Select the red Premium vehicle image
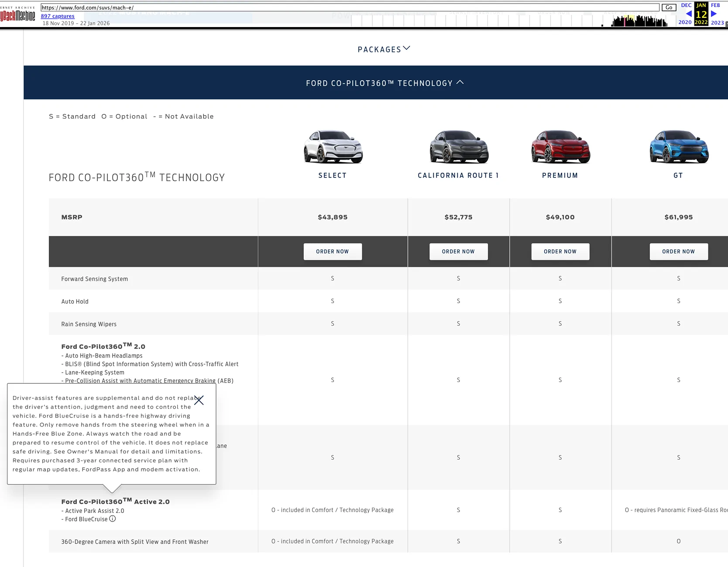 click(x=560, y=147)
